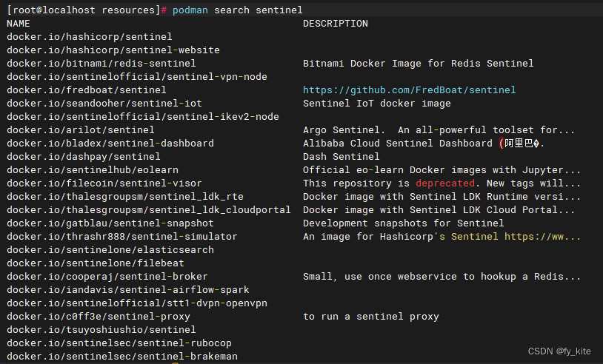Click 'Docker image with Sentinel LDK Cloud Portal' description

click(439, 209)
